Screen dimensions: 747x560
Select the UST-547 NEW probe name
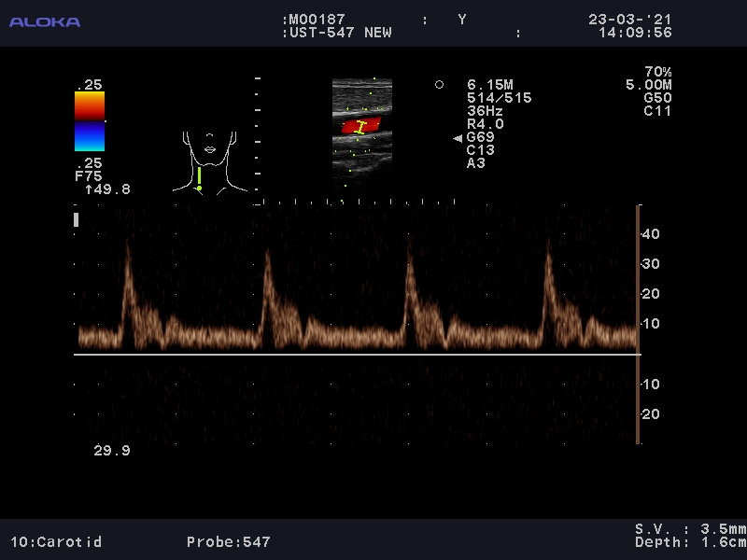click(339, 33)
